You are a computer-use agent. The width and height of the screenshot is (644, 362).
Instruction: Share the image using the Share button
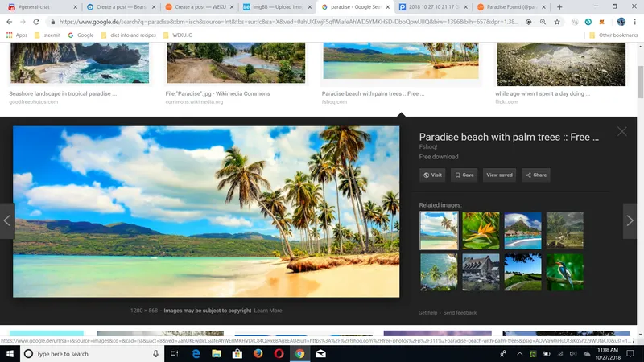536,175
